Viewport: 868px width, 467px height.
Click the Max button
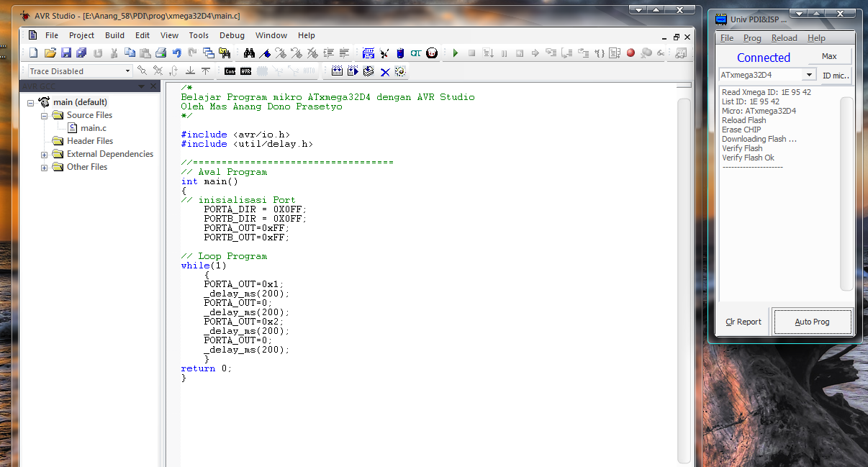point(829,56)
